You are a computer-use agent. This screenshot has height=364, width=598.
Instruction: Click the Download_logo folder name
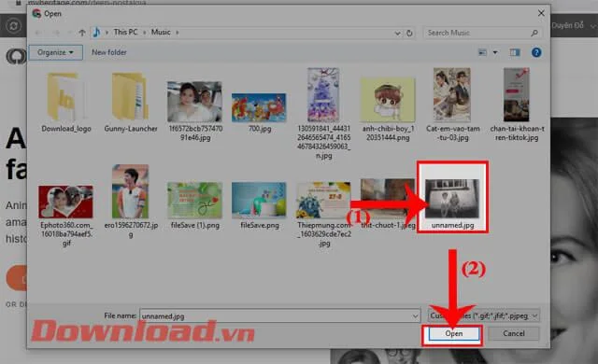(x=66, y=129)
